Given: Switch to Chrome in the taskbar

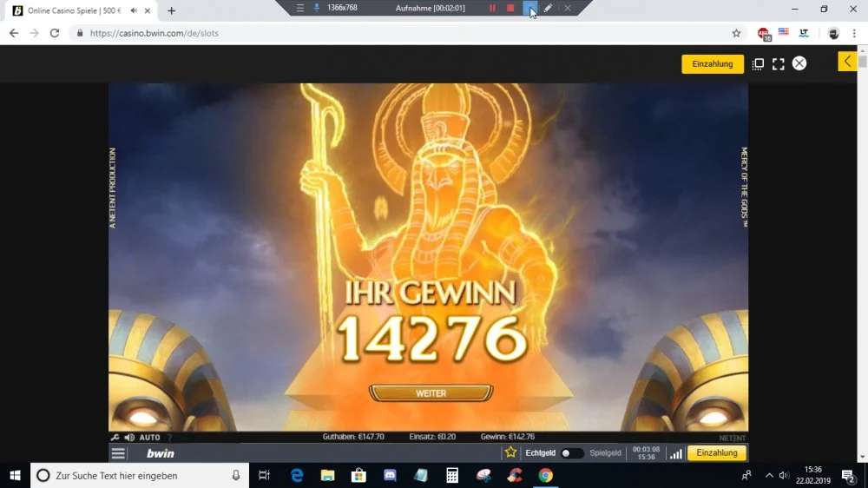Looking at the screenshot, I should click(545, 475).
